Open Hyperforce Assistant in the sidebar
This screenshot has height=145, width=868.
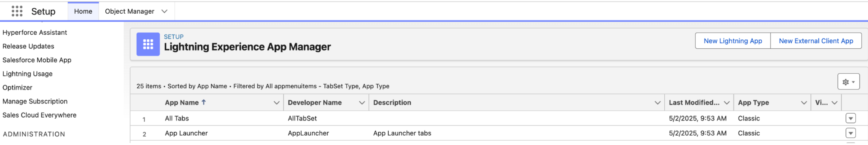(x=35, y=32)
